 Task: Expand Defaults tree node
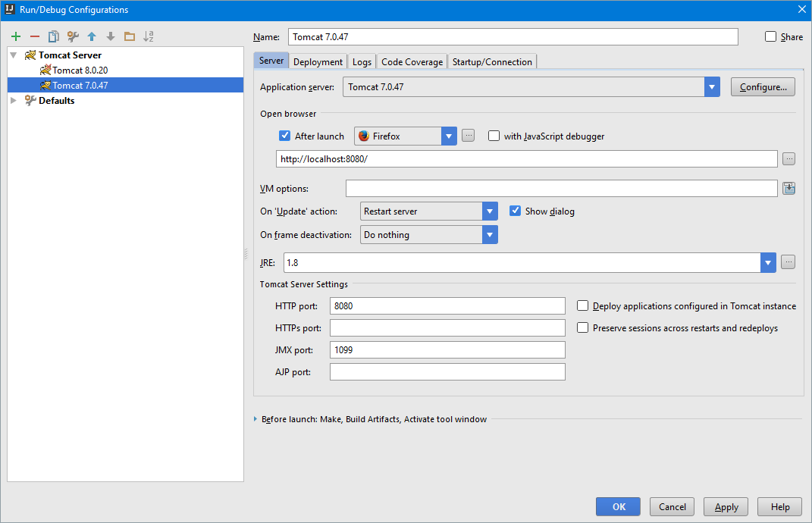(x=14, y=101)
